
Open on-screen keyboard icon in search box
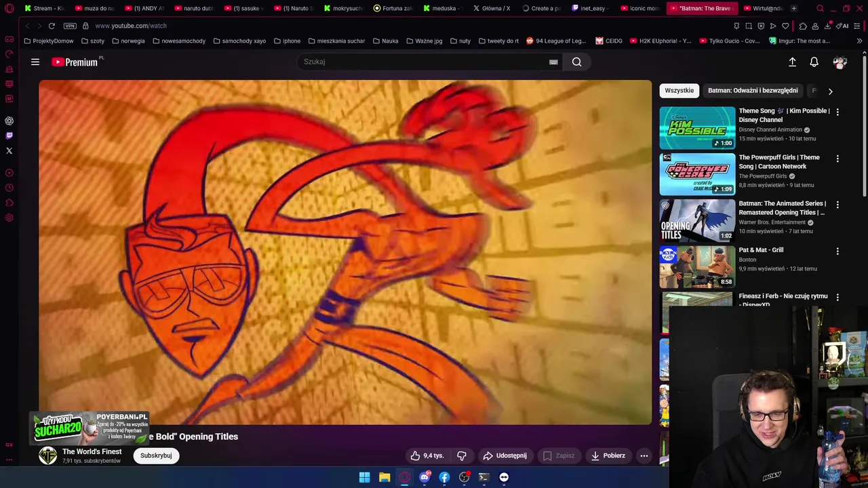point(553,62)
